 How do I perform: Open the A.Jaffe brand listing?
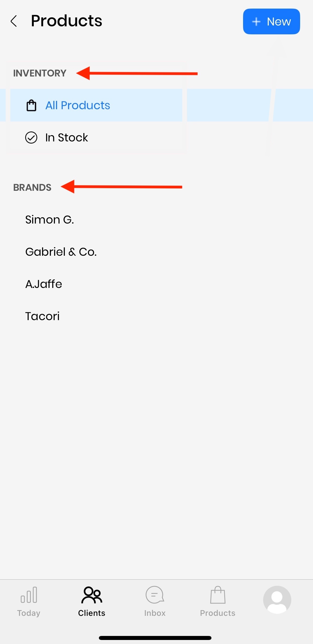click(x=44, y=284)
